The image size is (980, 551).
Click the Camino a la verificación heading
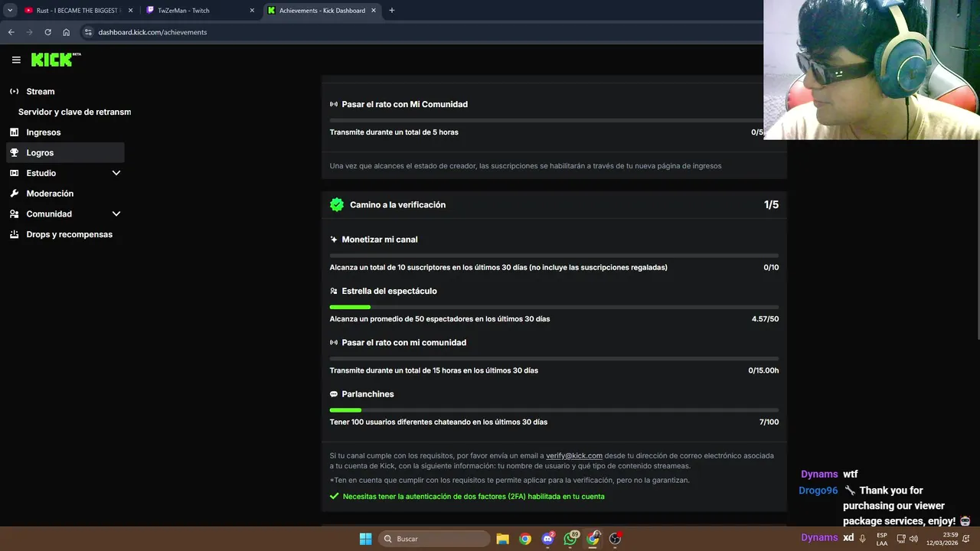[x=397, y=204]
